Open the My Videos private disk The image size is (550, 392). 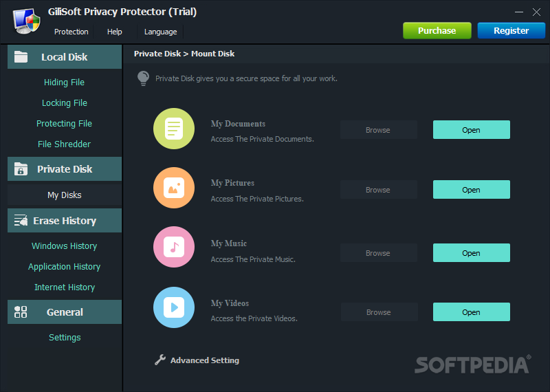tap(472, 312)
